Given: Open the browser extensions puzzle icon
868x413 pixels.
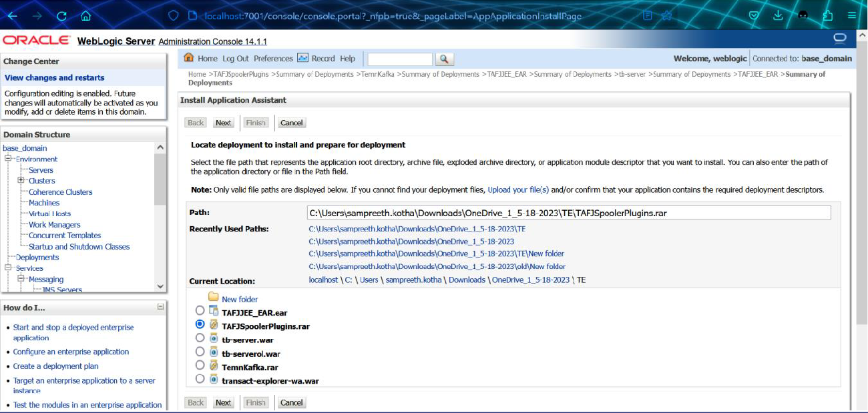Looking at the screenshot, I should tap(828, 15).
